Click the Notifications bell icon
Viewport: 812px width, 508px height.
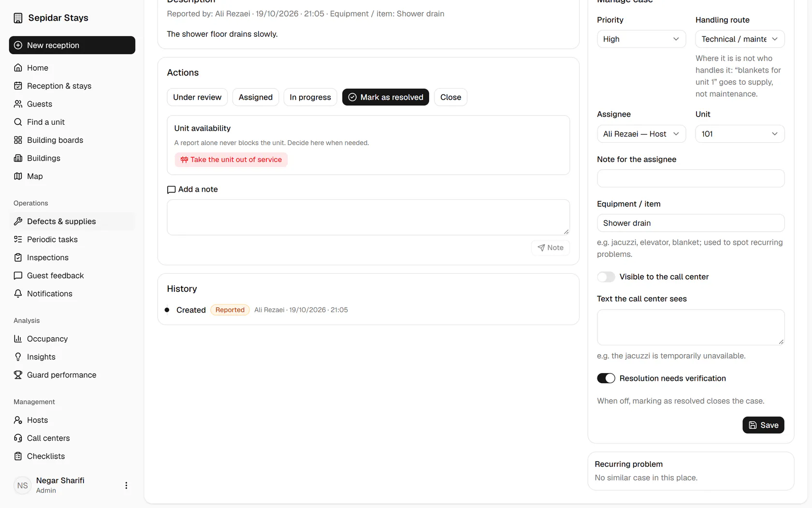tap(18, 294)
